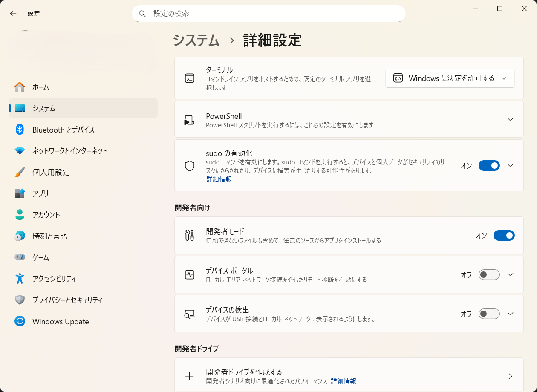Maximize the Settings window
Image resolution: width=537 pixels, height=392 pixels.
pos(500,9)
